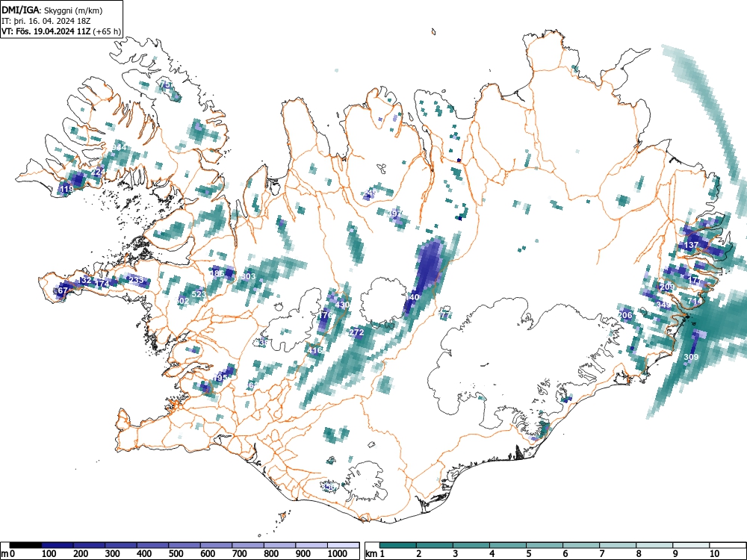Click the '137' visibility value in the east
Image resolution: width=747 pixels, height=560 pixels.
[691, 245]
